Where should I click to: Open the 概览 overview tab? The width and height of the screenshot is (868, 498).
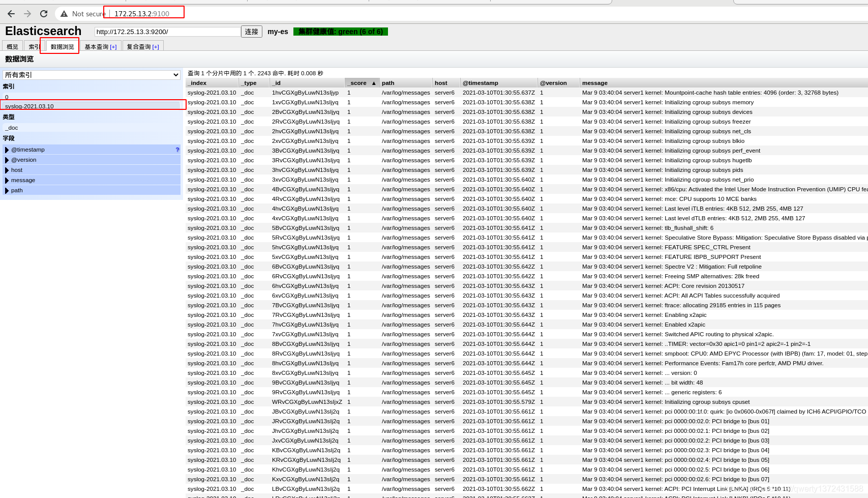12,46
